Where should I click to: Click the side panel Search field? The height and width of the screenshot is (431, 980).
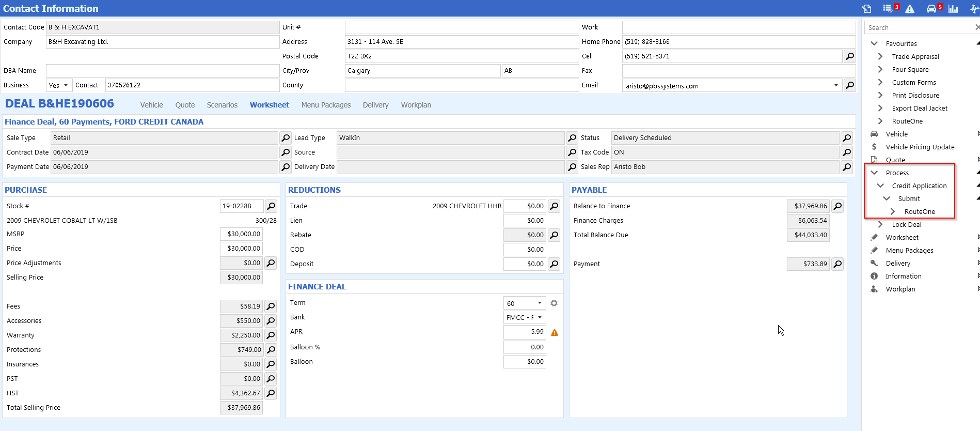(x=919, y=27)
